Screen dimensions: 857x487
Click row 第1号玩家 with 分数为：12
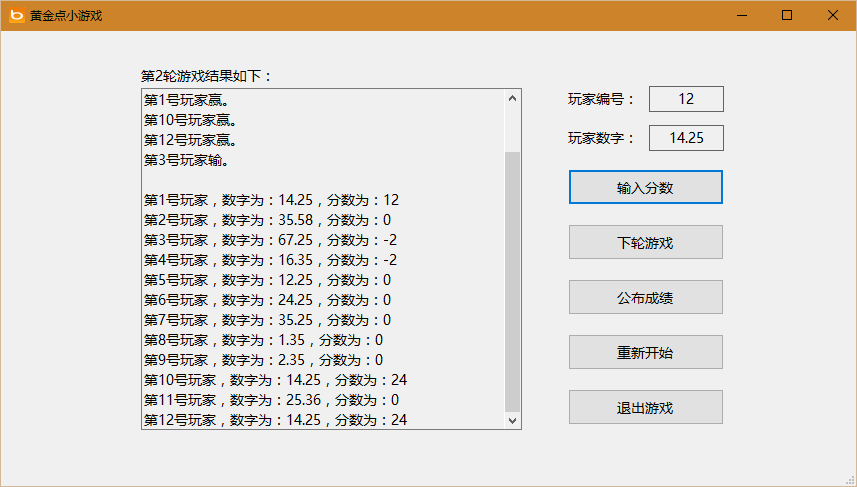(x=272, y=200)
